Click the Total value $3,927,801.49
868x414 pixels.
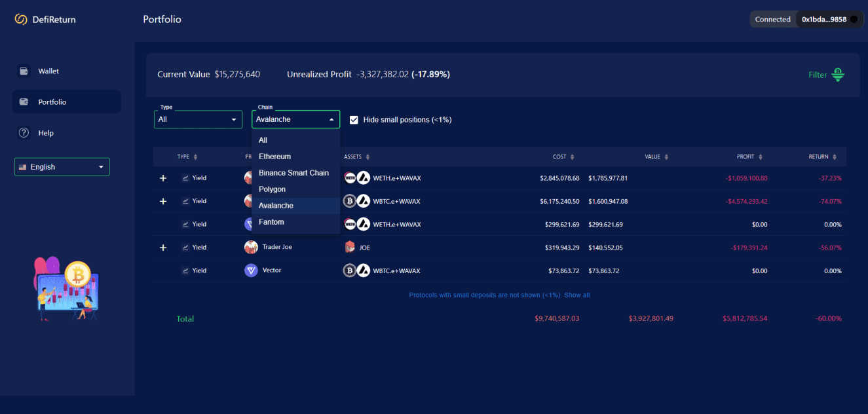point(651,318)
